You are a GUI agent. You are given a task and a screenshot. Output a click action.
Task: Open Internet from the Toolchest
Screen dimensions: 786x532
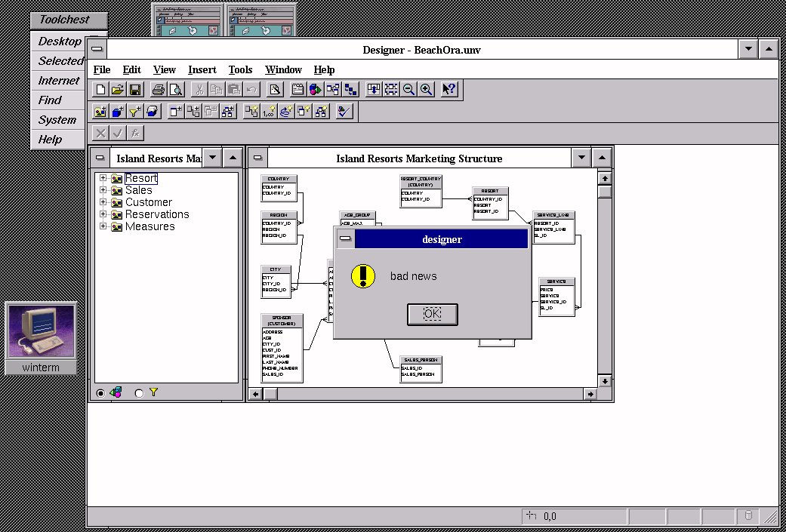pyautogui.click(x=59, y=81)
